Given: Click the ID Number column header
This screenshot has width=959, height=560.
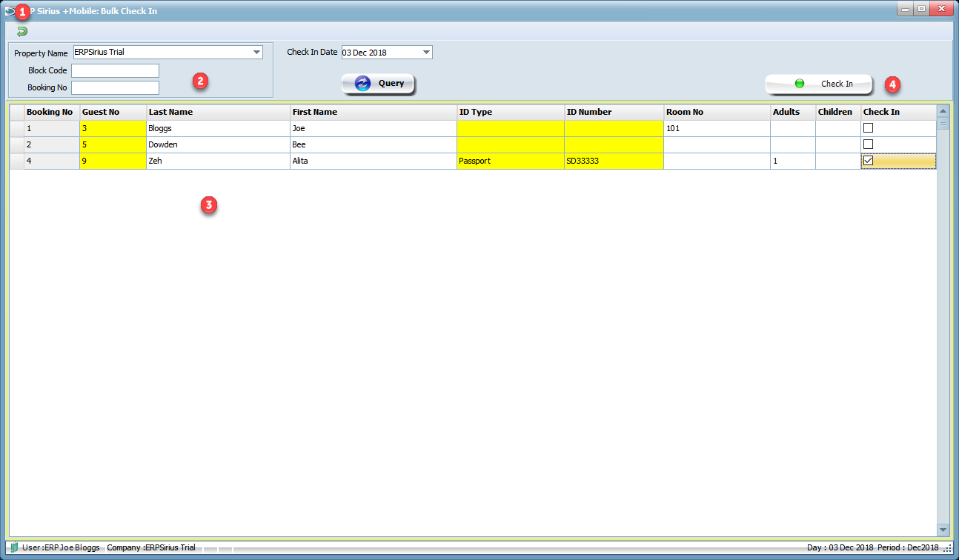Looking at the screenshot, I should [x=614, y=112].
